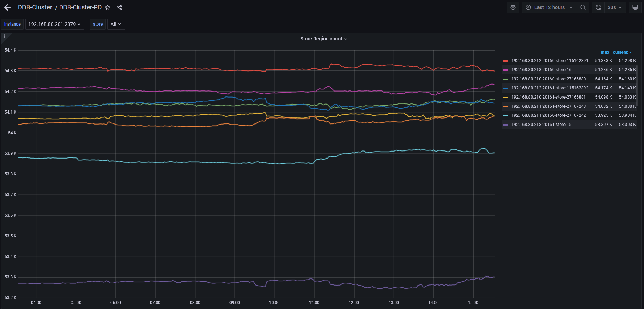Click the panel info icon in corner

[4, 36]
